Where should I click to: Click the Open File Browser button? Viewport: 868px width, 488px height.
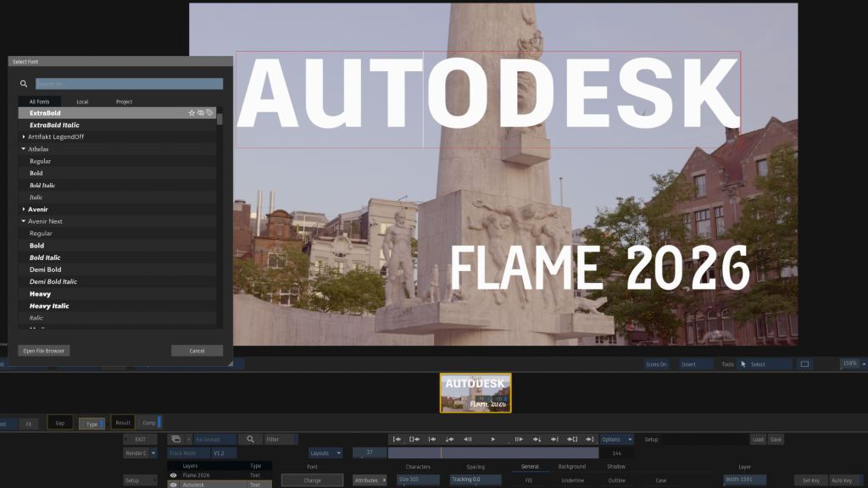[x=44, y=351]
